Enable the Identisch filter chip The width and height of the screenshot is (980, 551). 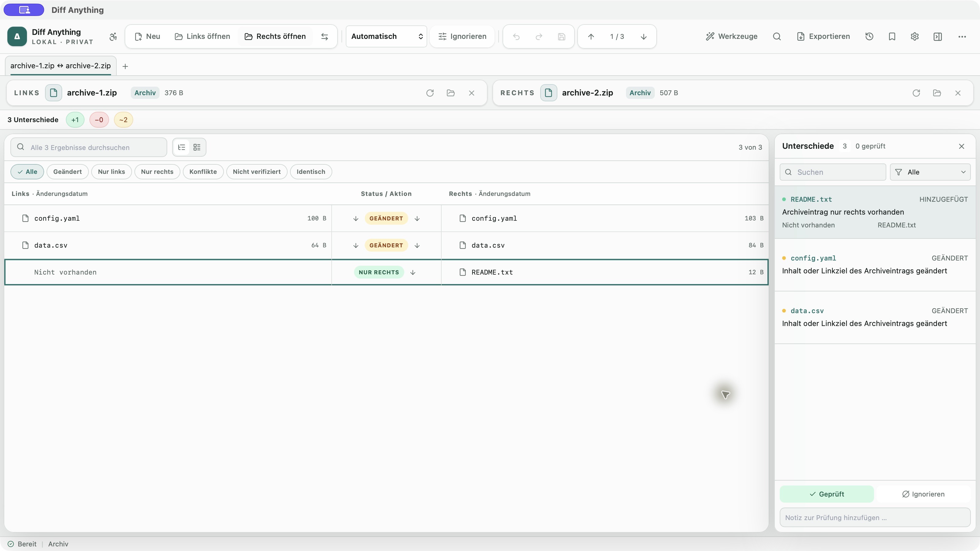[311, 171]
